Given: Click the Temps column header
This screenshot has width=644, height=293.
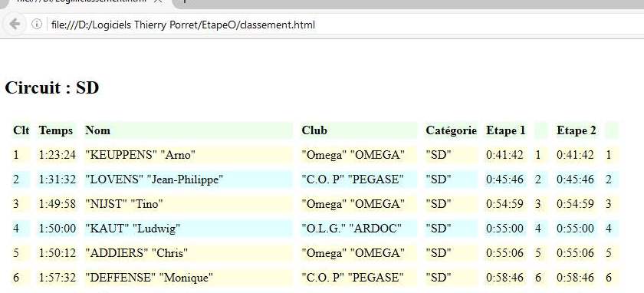Looking at the screenshot, I should point(57,130).
